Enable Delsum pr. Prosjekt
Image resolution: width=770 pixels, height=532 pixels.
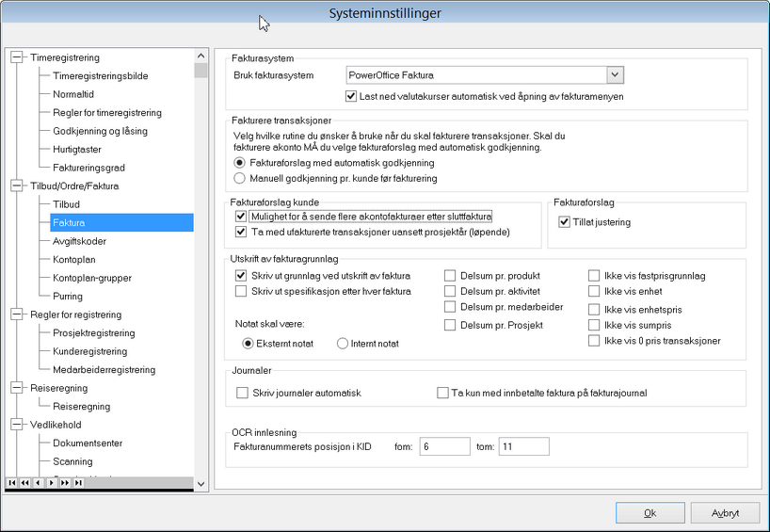[450, 325]
